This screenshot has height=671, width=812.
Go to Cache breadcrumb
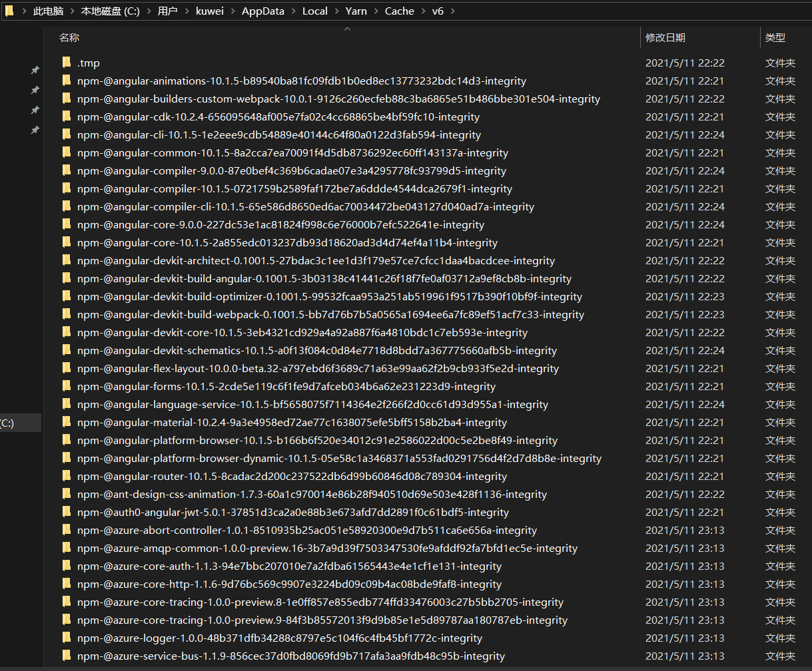point(400,11)
